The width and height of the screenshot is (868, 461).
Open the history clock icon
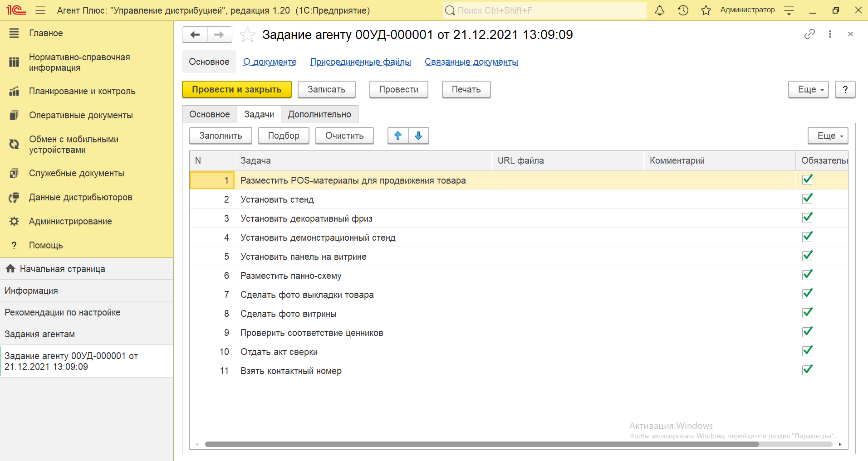tap(683, 10)
